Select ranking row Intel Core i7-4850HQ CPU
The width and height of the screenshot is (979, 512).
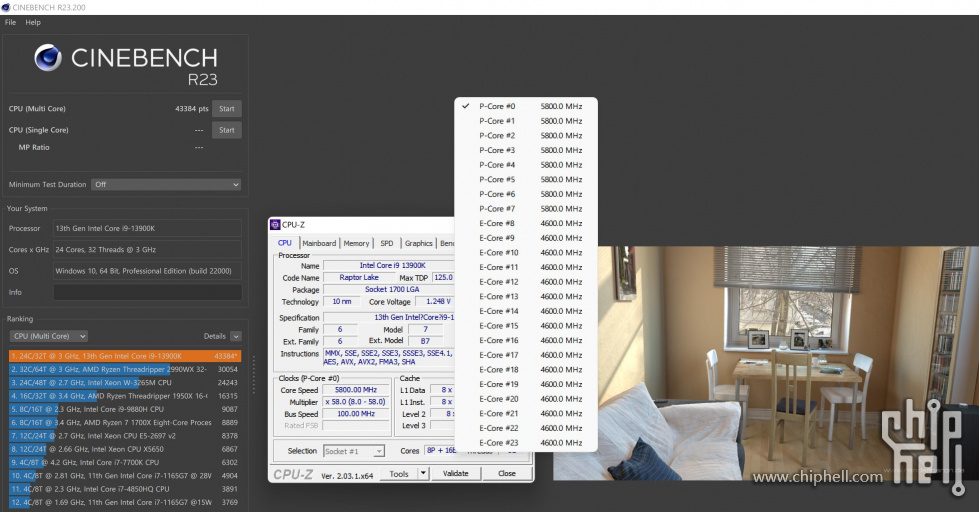125,490
